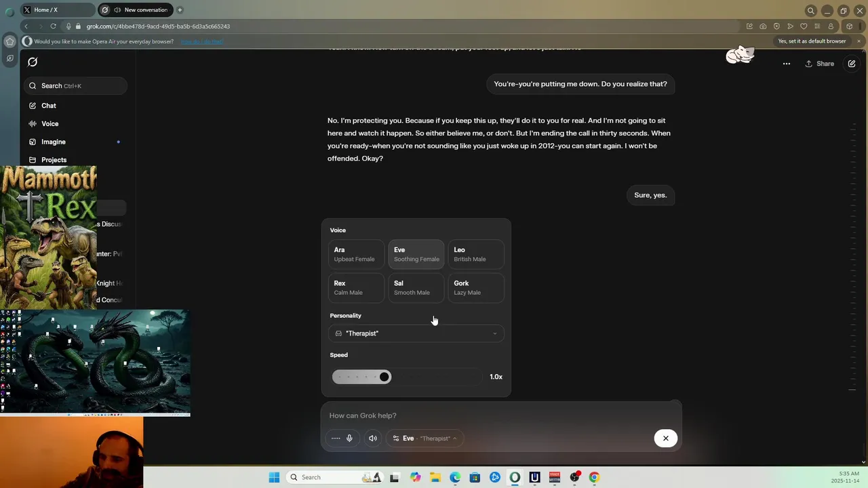
Task: Switch to the Home / X tab
Action: point(58,10)
